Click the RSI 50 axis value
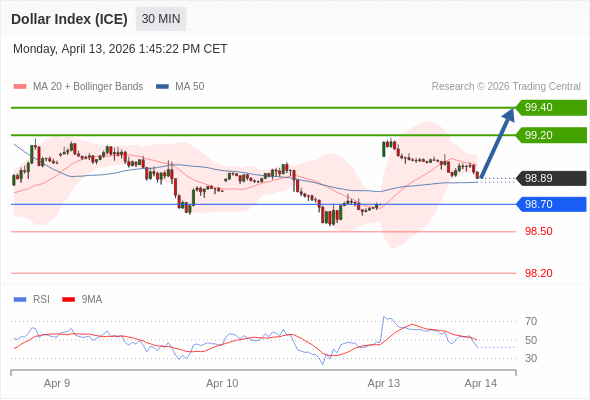Image resolution: width=590 pixels, height=400 pixels. [x=531, y=340]
